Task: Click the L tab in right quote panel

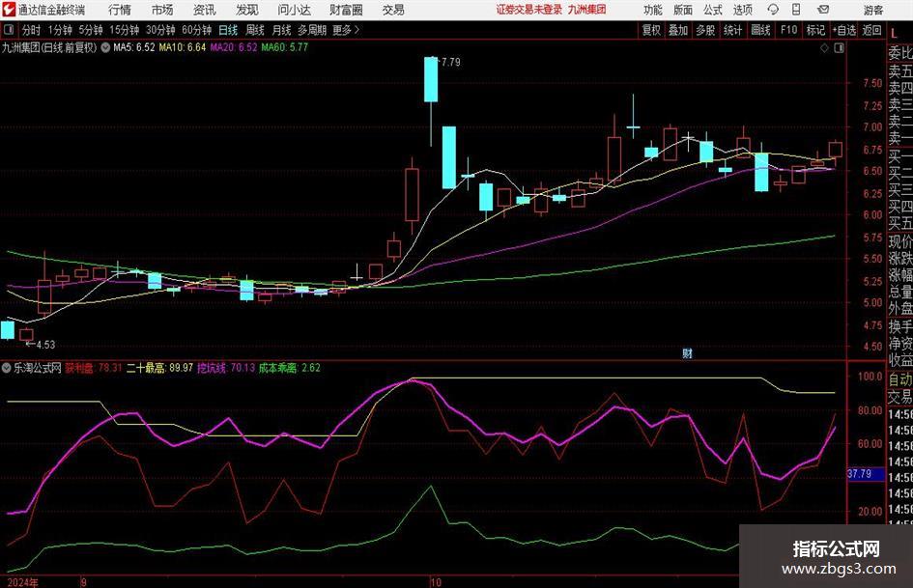Action: pos(895,34)
